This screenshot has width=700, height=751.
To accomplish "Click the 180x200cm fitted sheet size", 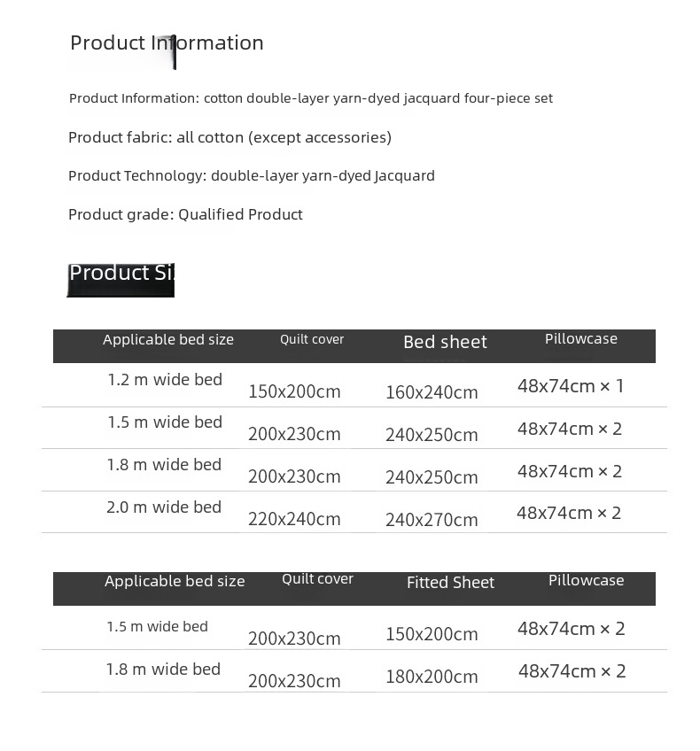I will point(432,677).
